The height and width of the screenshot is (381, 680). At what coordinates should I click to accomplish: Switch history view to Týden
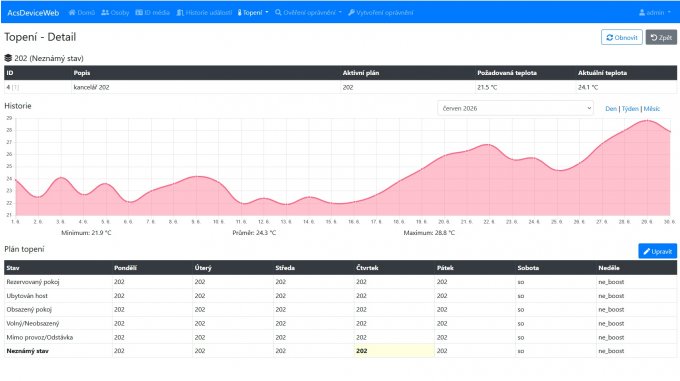tap(630, 109)
